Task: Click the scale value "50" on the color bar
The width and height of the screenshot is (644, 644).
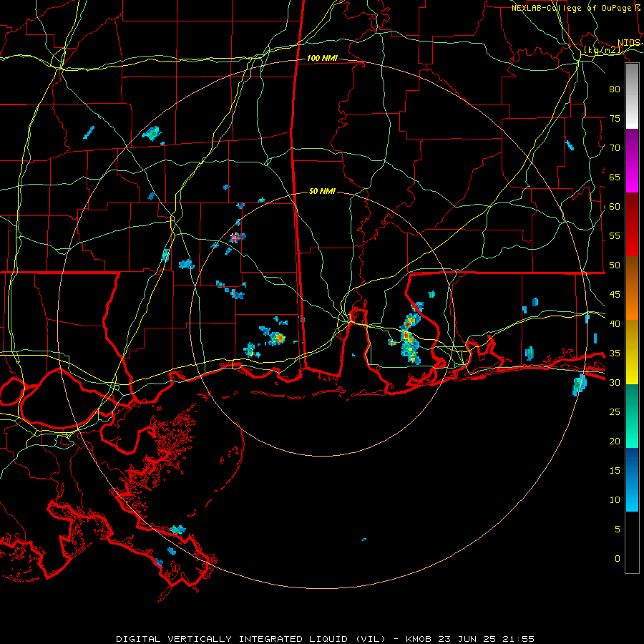Action: click(615, 265)
